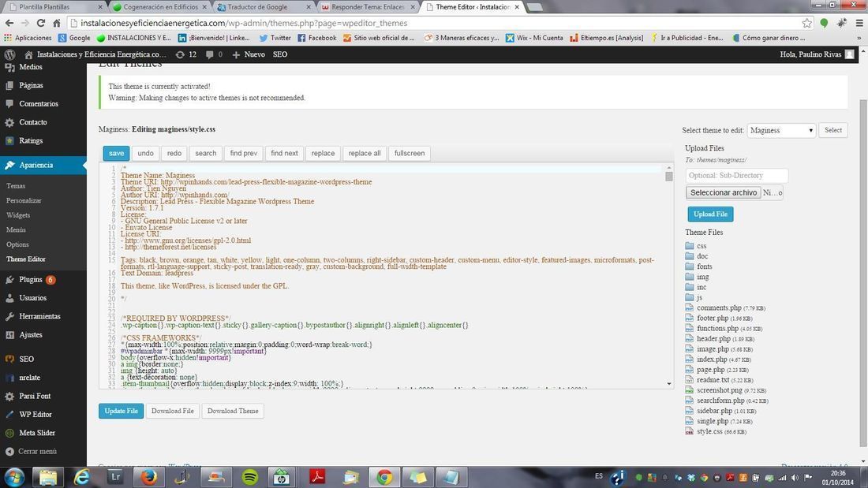Click the Download Theme button

(233, 411)
